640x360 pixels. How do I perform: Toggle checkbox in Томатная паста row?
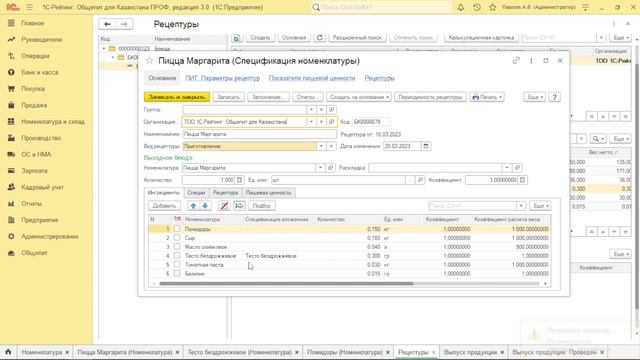tap(177, 264)
